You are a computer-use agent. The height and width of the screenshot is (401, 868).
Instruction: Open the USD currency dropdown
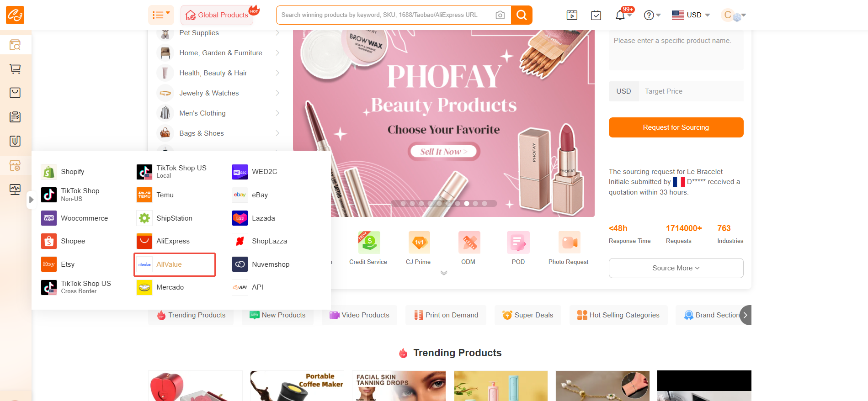691,15
